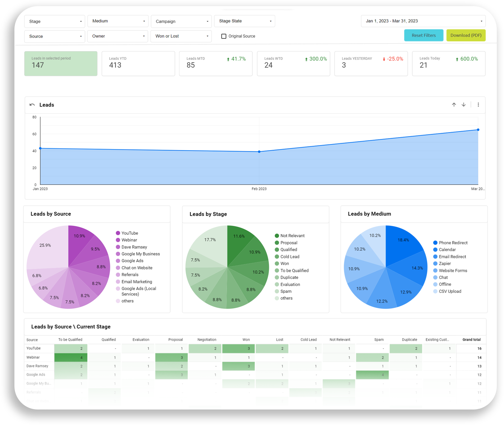Click the green arrow beside 41.7% growth figure

click(x=228, y=58)
